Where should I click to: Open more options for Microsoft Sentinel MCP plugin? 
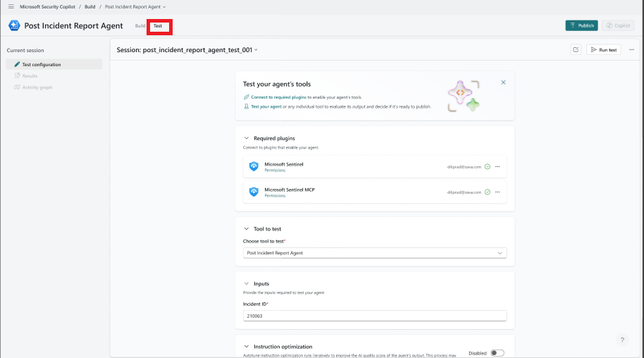click(497, 192)
